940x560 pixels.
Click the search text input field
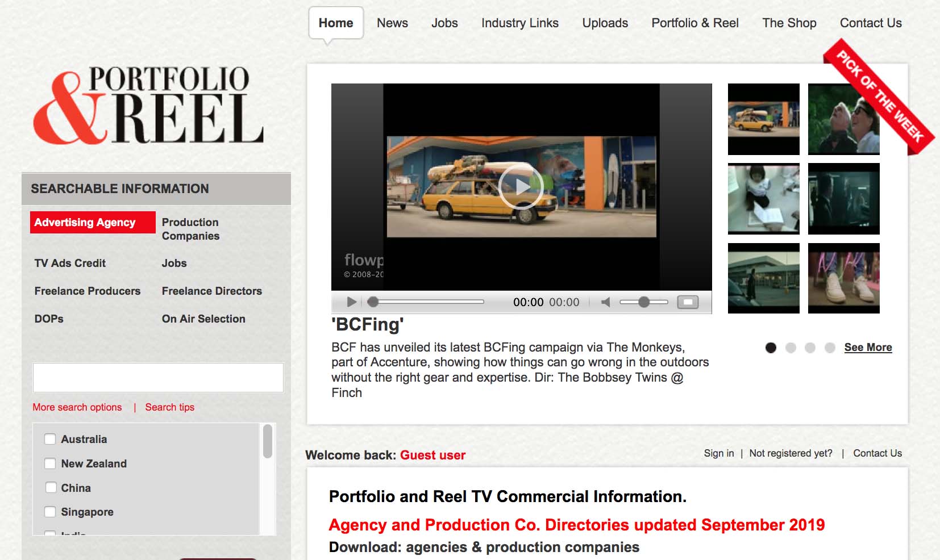click(x=158, y=378)
